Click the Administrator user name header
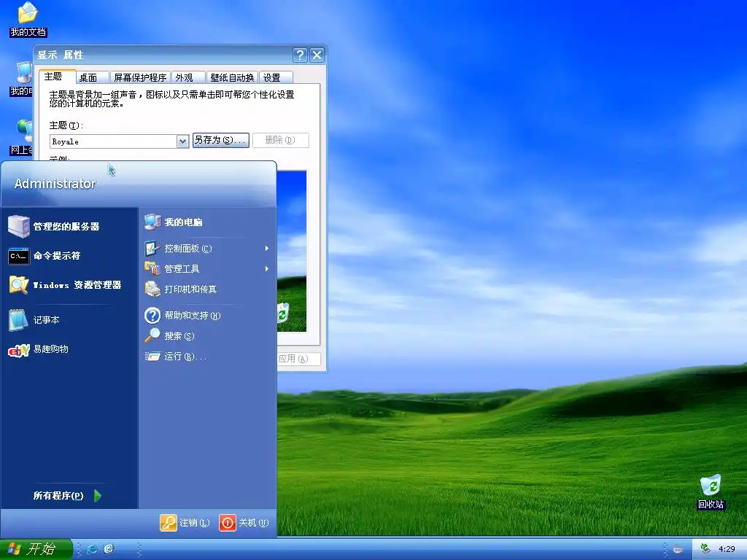747x560 pixels. pyautogui.click(x=55, y=183)
